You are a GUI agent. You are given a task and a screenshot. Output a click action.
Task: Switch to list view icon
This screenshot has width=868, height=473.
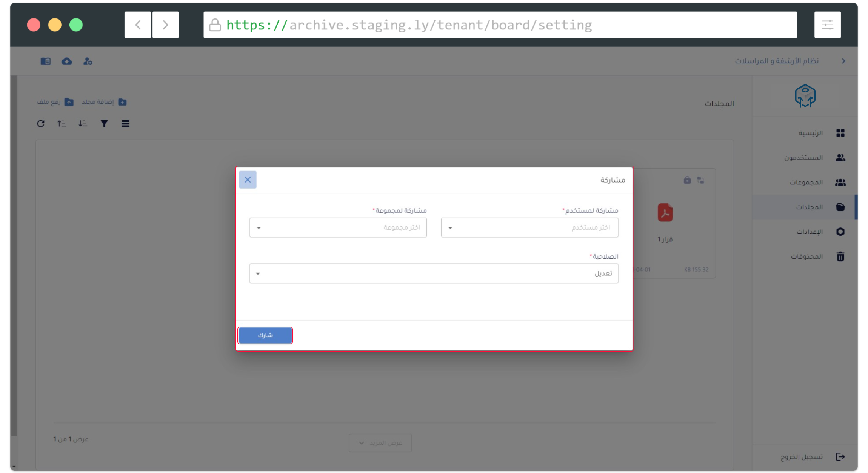coord(125,124)
